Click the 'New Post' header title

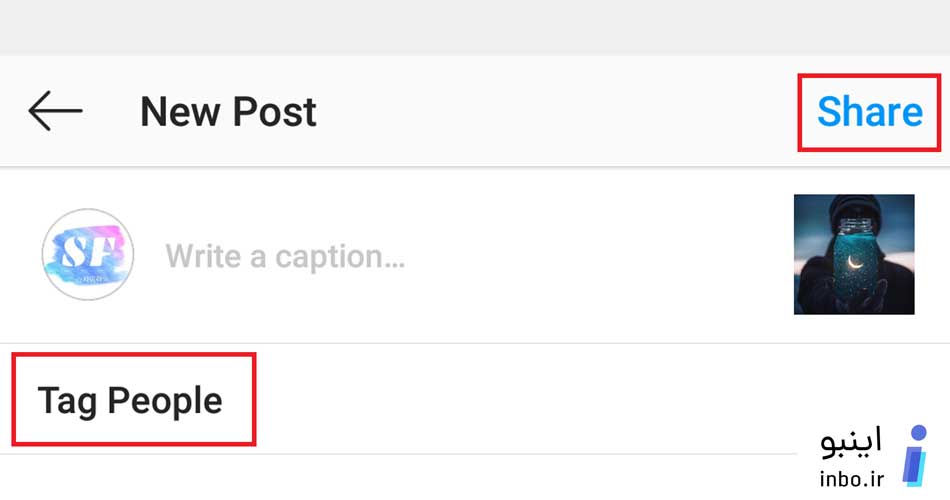point(228,113)
